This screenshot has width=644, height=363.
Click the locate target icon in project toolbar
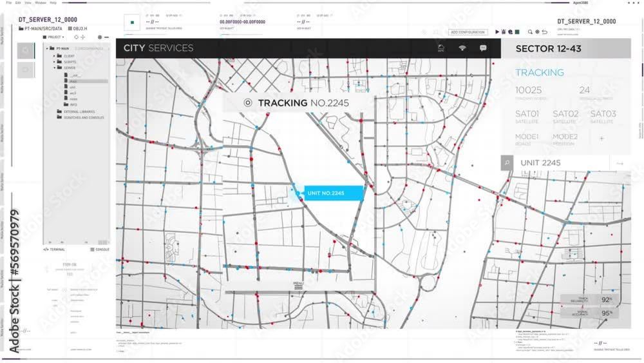[x=76, y=37]
